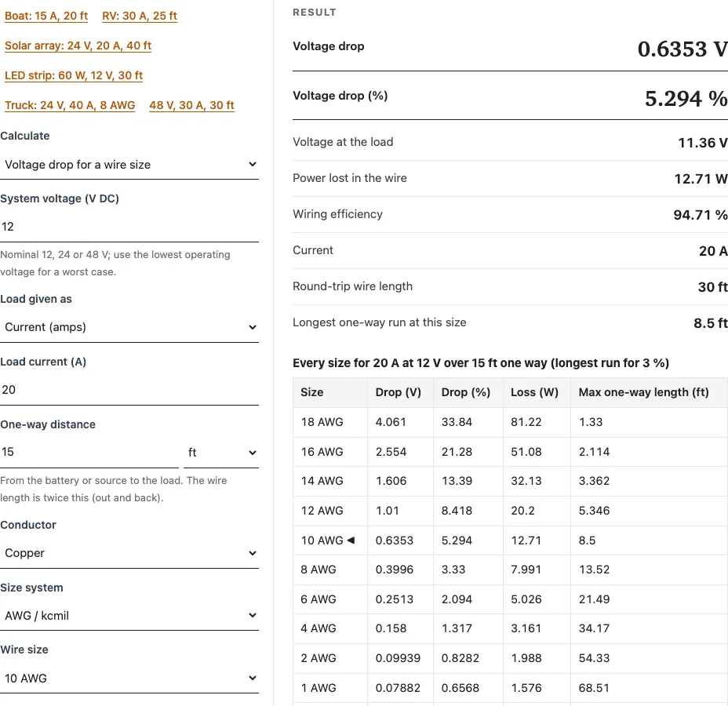This screenshot has height=706, width=728.
Task: Click the Load current input field
Action: (x=129, y=390)
